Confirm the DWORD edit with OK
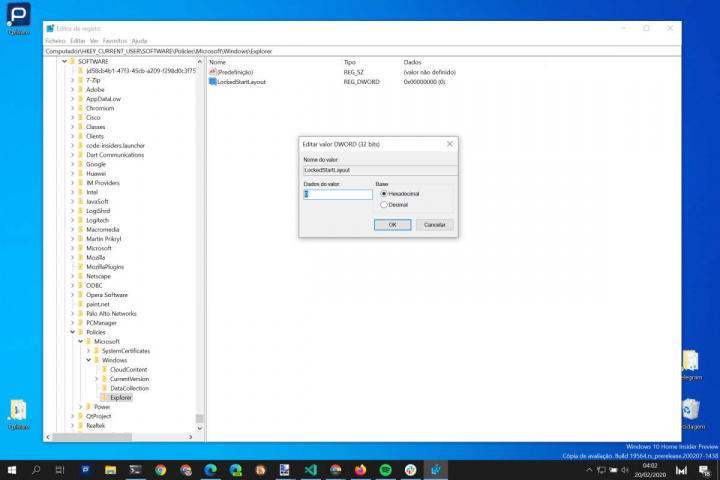The width and height of the screenshot is (720, 480). 392,225
